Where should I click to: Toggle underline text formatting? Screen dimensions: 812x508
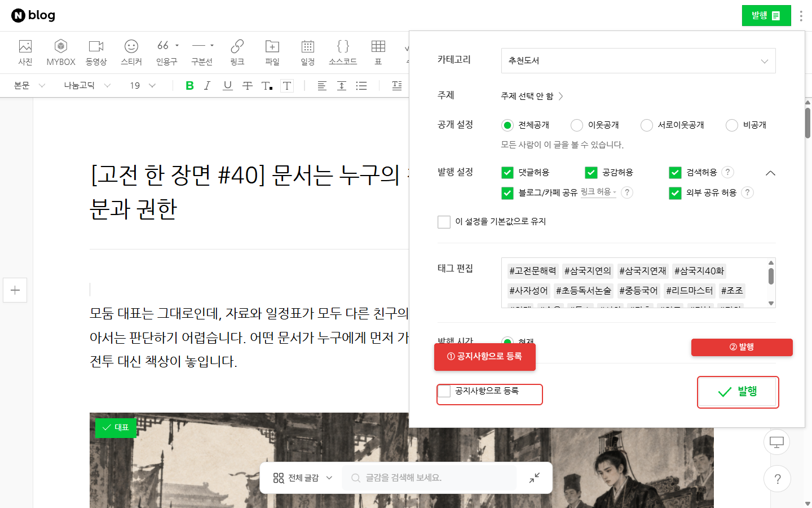coord(228,86)
